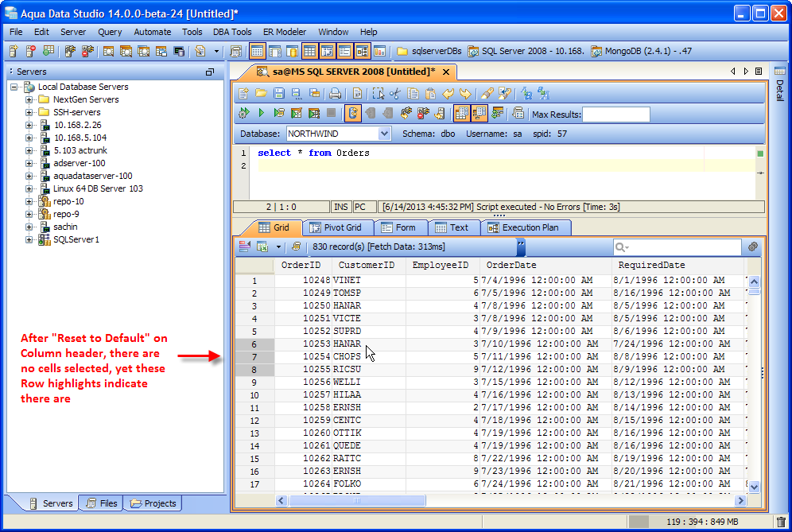Click the Execute All gear-arrow icon

coord(244,113)
